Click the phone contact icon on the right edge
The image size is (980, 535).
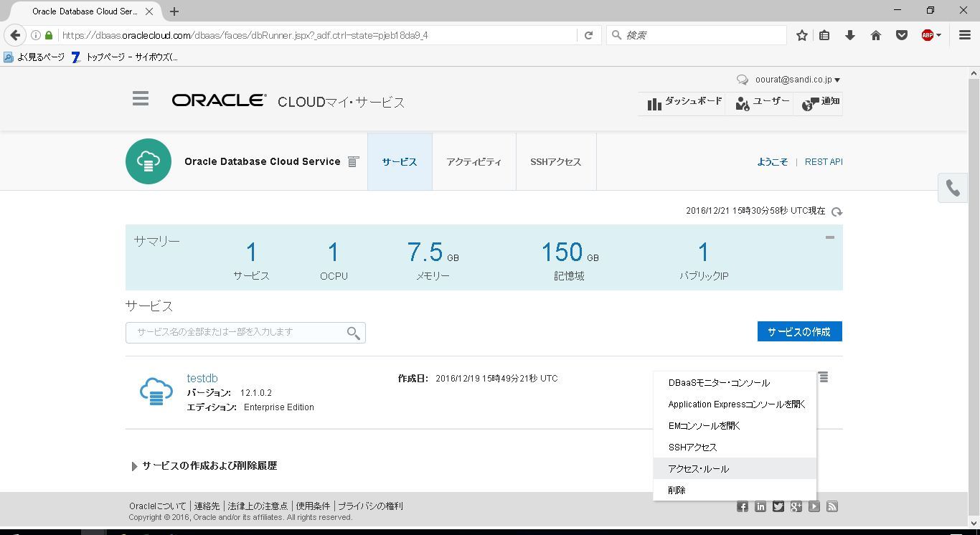953,188
